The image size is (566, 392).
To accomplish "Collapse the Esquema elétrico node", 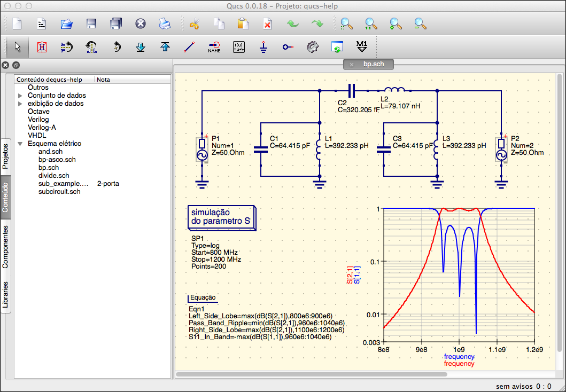I will 20,144.
